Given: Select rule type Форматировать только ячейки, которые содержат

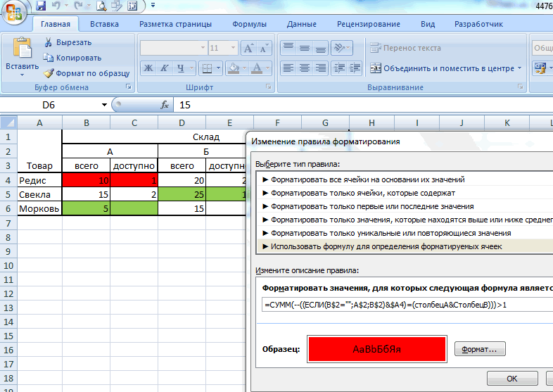Looking at the screenshot, I should pos(405,193).
